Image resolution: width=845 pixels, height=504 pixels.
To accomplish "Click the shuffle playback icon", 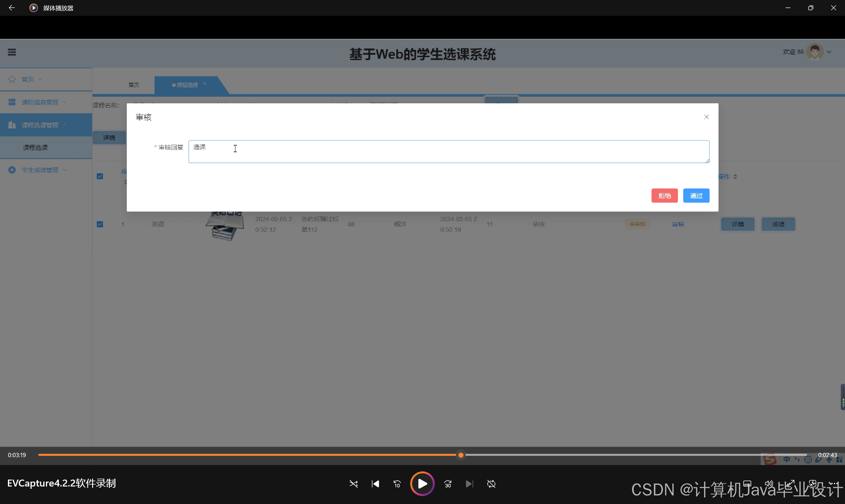I will click(353, 484).
